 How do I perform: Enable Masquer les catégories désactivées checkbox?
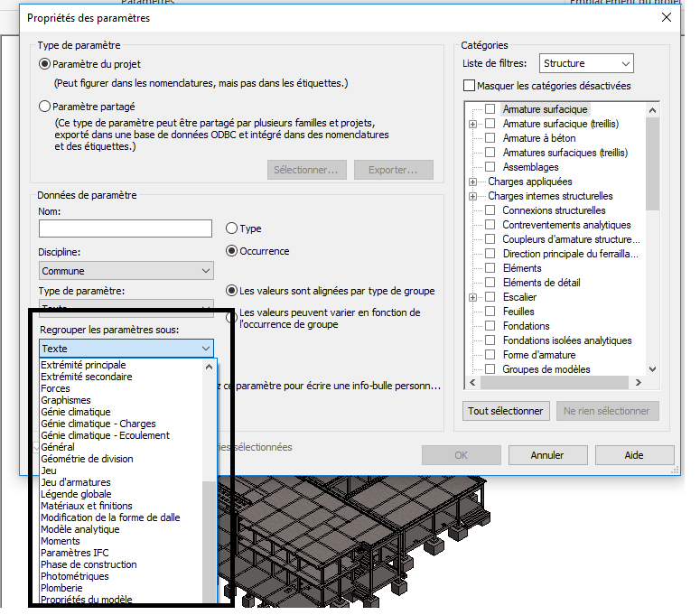469,86
